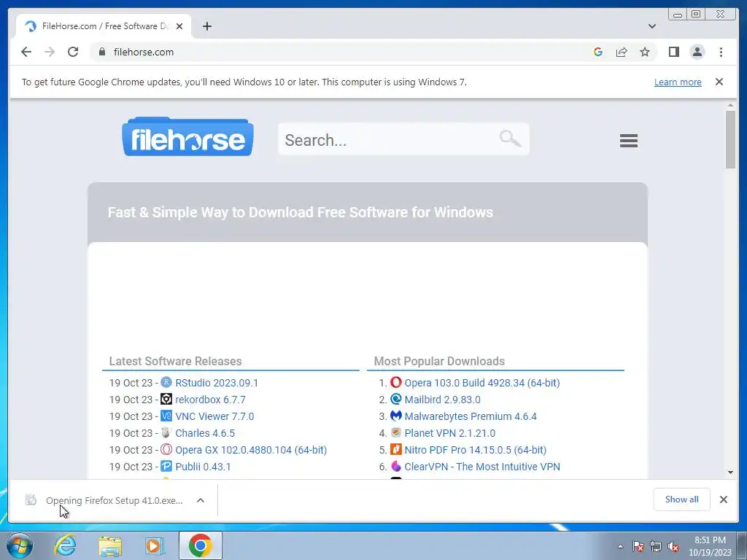Open Nitro PDF Pro 14.15.0.5 link
747x560 pixels.
click(x=475, y=449)
